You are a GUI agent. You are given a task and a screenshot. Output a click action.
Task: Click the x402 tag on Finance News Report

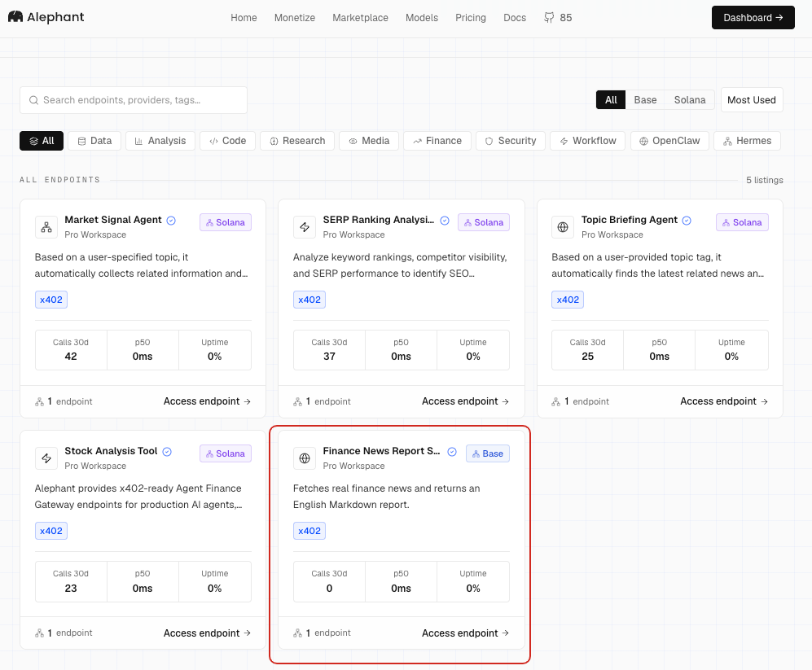(309, 531)
